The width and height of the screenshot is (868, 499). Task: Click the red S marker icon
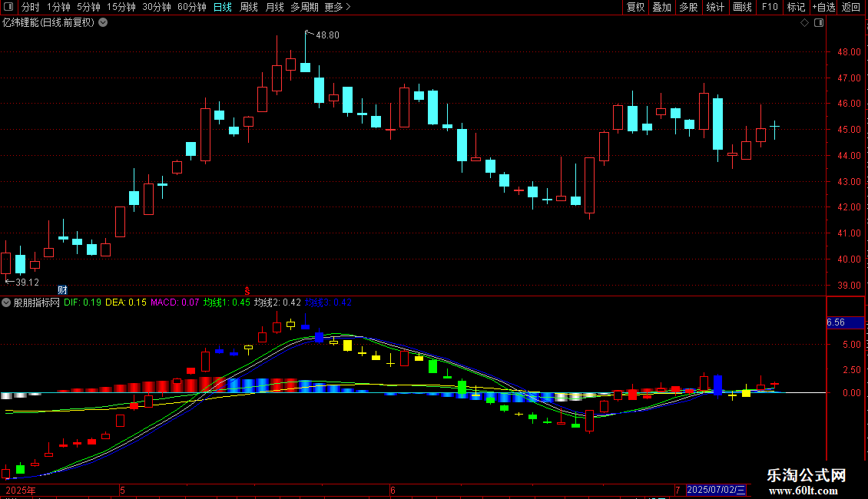tap(247, 291)
